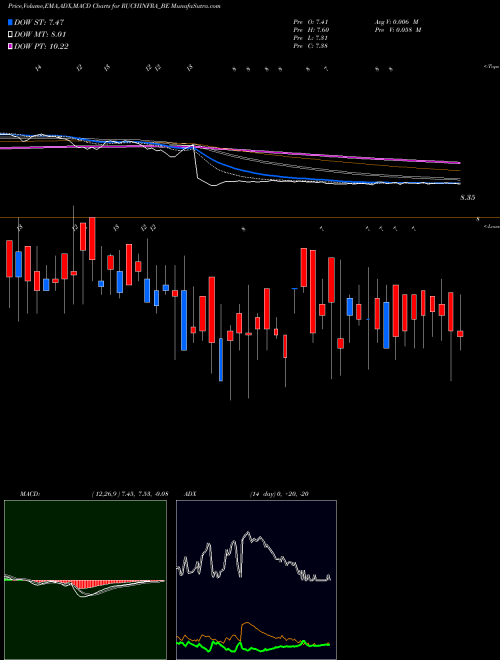Click the last red candlestick on the right
Viewport: 500px width, 660px height.
[460, 334]
